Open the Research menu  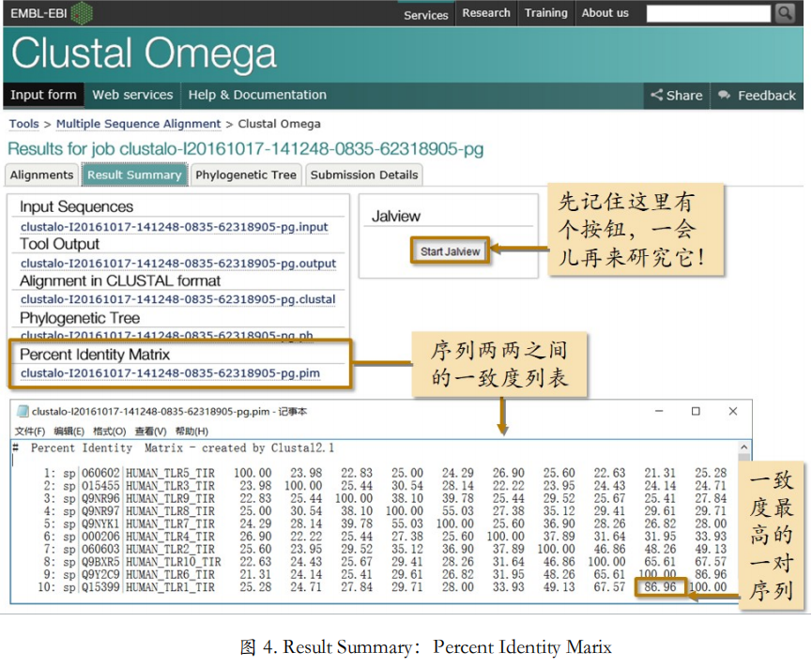coord(485,13)
